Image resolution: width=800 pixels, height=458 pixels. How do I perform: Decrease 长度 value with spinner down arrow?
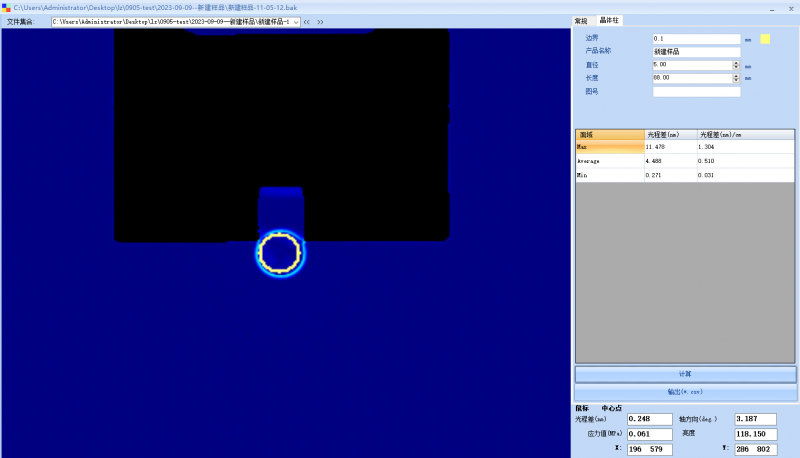tap(736, 81)
